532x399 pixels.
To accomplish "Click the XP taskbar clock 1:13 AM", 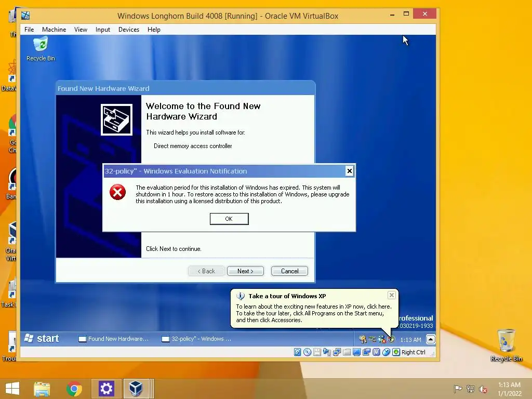I will 410,340.
